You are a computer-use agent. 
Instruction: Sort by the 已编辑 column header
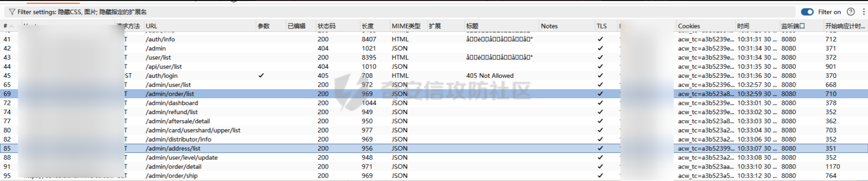[296, 26]
